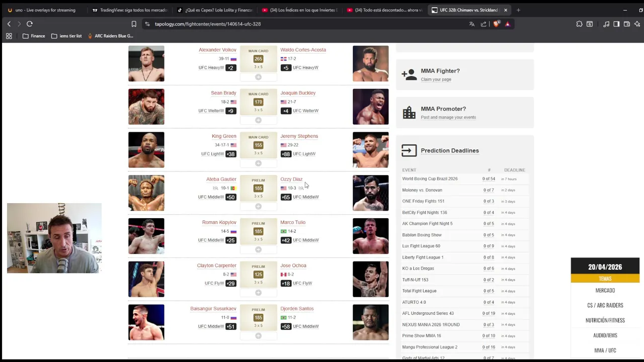
Task: Click Joaquin Buckley's photo thumbnail
Action: coord(370,107)
